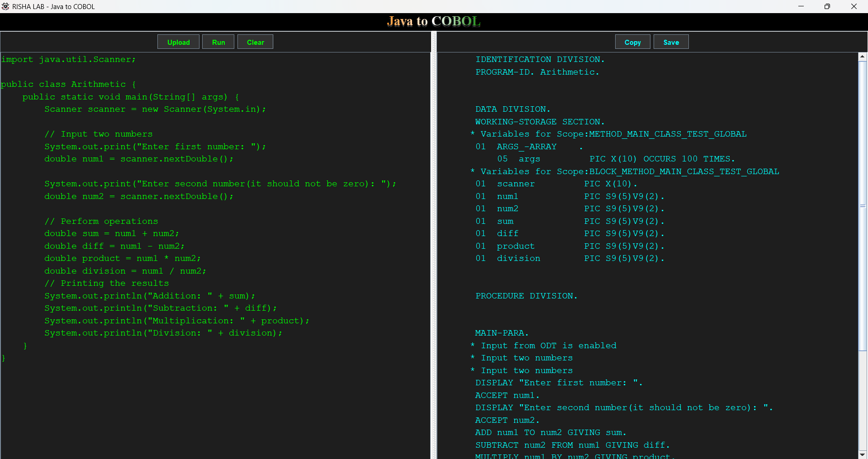
Task: Click the 'public static void main' line
Action: [x=131, y=97]
